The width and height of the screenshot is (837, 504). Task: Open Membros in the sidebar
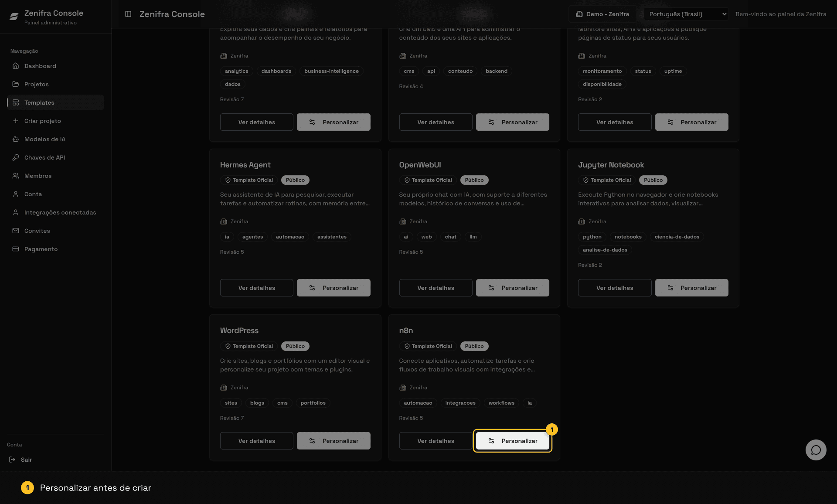55,176
